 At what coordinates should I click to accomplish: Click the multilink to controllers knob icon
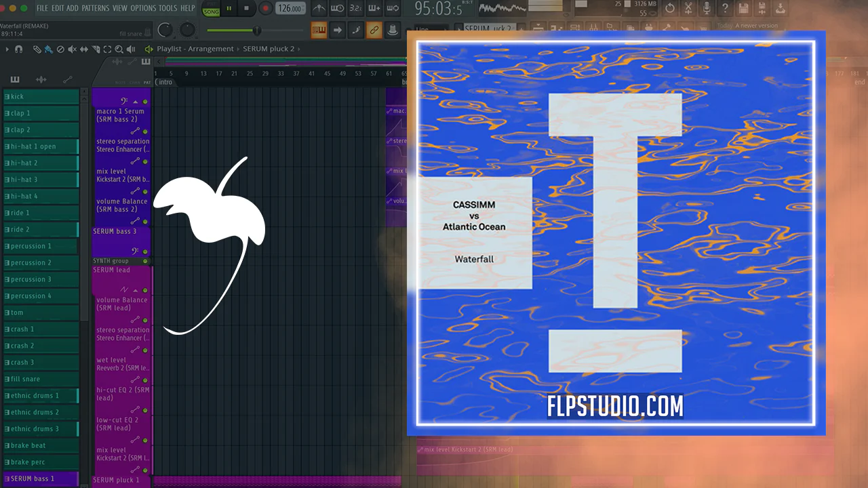[392, 30]
